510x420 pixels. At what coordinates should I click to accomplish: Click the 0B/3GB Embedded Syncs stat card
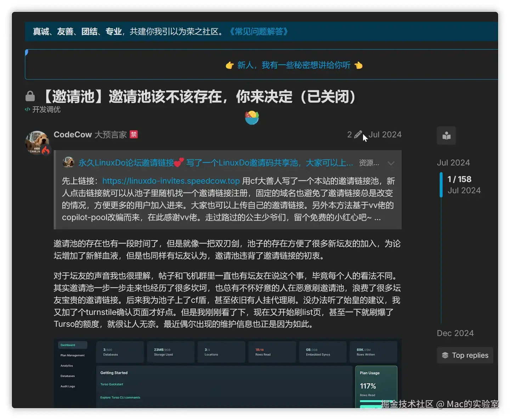323,352
